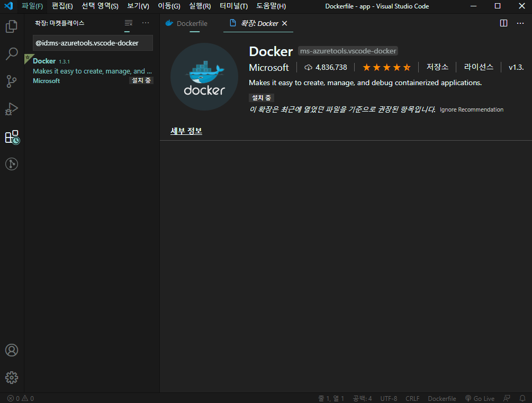Screen dimensions: 532x403
Task: Open the 보기(V) menu
Action: [138, 6]
